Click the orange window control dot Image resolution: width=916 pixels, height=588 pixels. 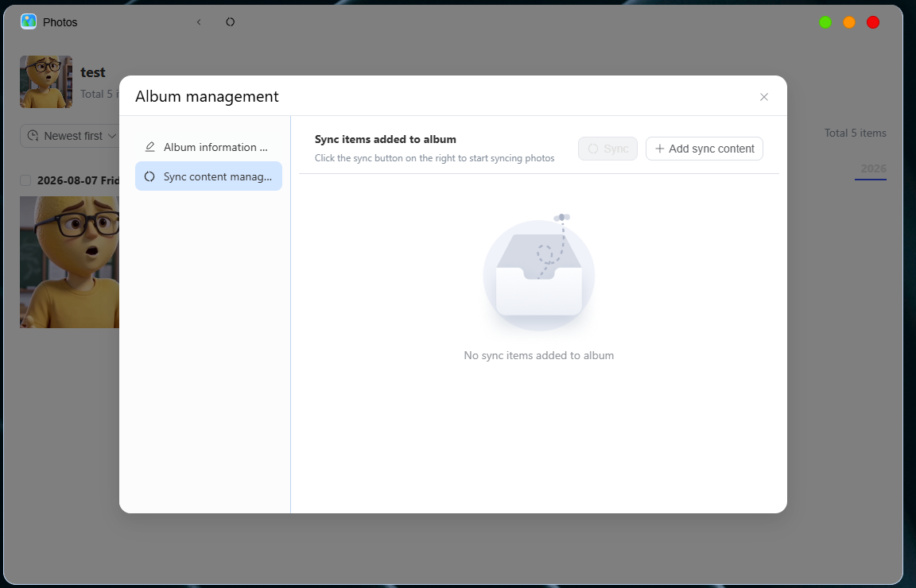coord(849,22)
